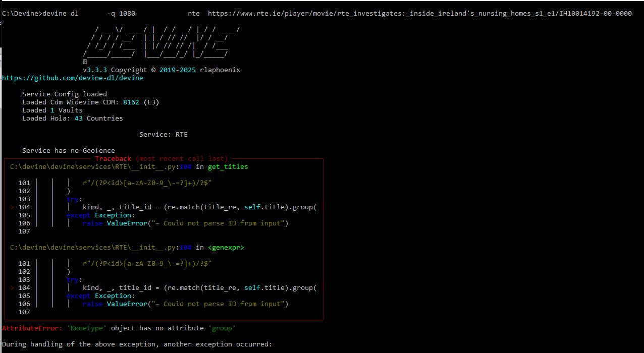This screenshot has width=644, height=353.
Task: Click the regex line 101 in genexpr block
Action: 147,263
